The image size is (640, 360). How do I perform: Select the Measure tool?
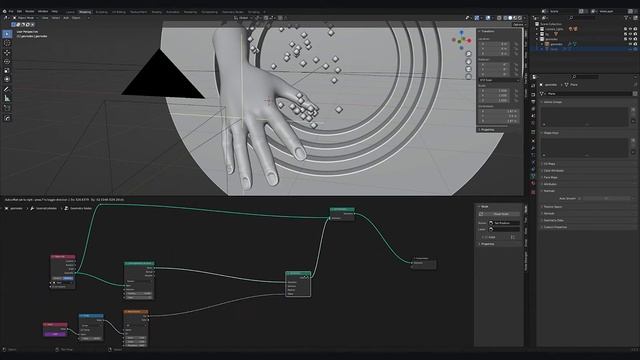tap(7, 98)
